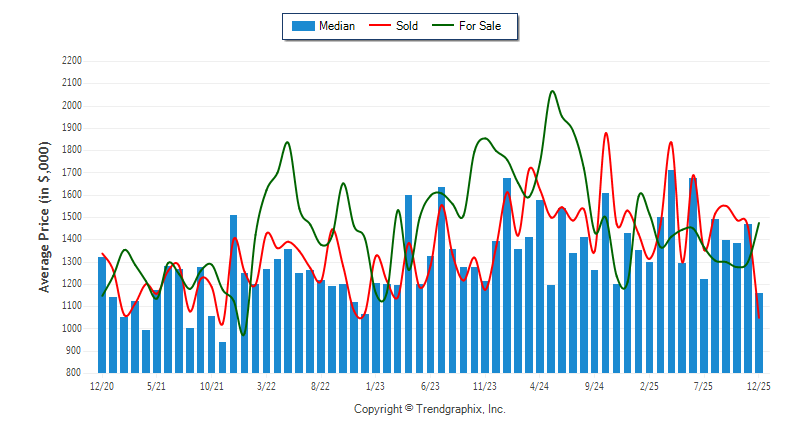This screenshot has height=434, width=800.
Task: Select the last blue bar above 12/25
Action: [x=760, y=332]
